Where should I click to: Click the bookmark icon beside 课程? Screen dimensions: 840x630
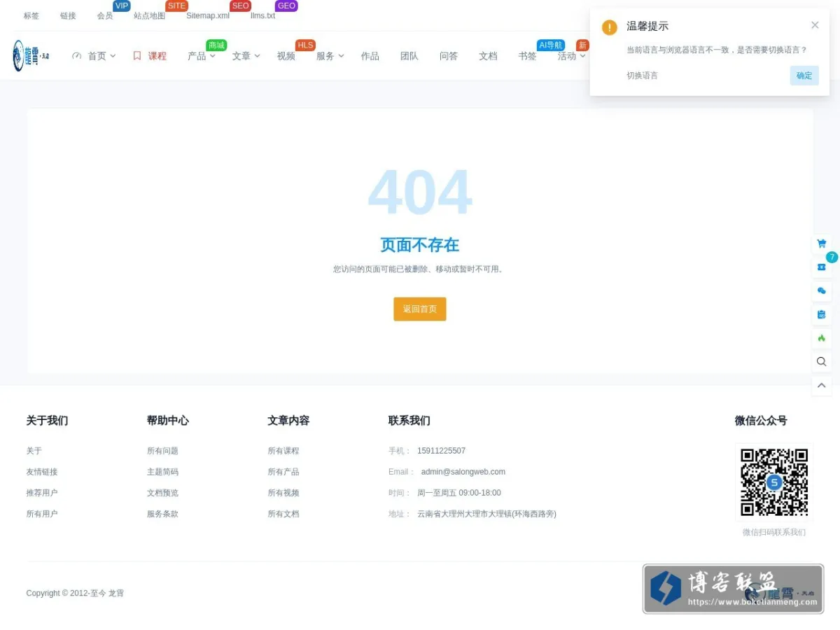coord(137,55)
